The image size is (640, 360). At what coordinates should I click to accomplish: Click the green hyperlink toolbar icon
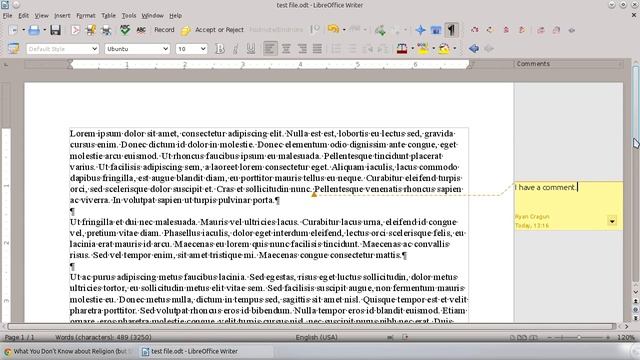(x=380, y=30)
